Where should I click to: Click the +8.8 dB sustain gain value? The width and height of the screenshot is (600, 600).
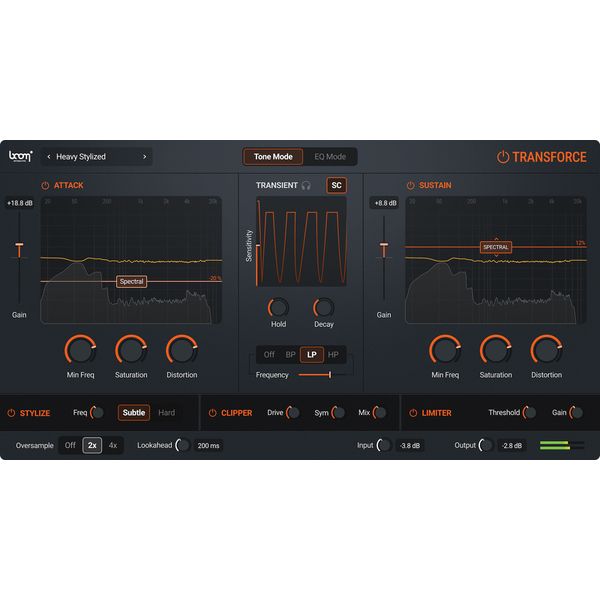pyautogui.click(x=385, y=203)
